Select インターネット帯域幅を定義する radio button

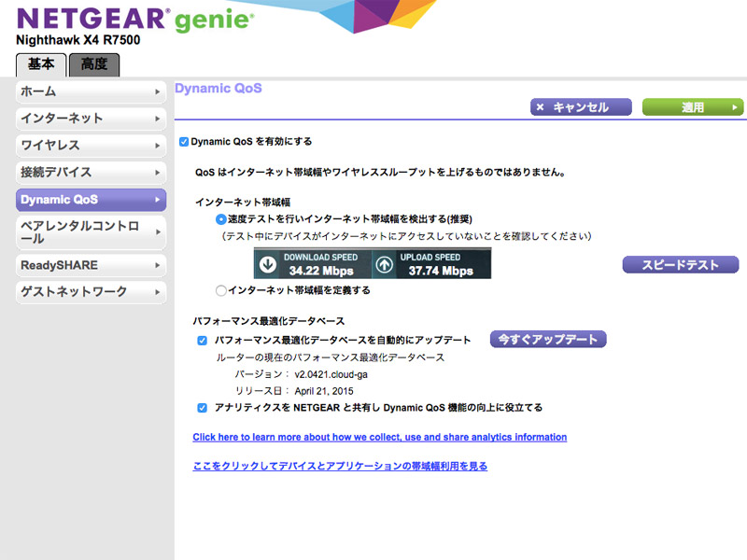(221, 290)
